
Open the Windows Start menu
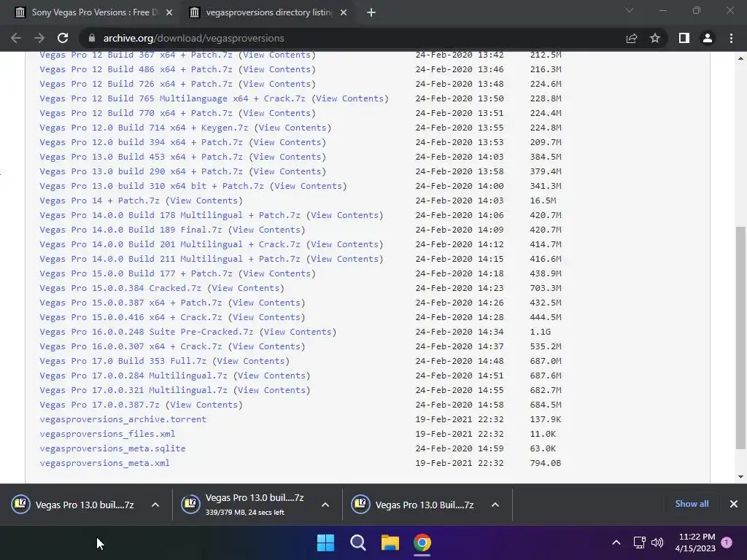click(326, 542)
